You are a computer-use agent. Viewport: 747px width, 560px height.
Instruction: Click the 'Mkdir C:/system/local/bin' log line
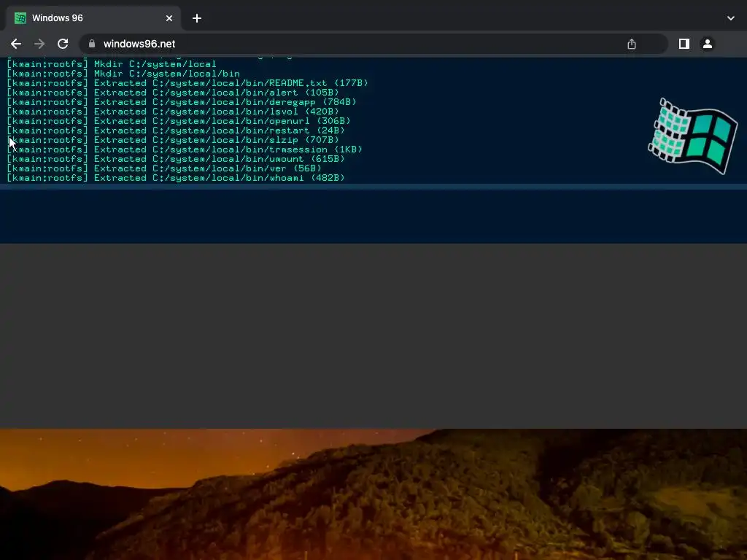(123, 74)
